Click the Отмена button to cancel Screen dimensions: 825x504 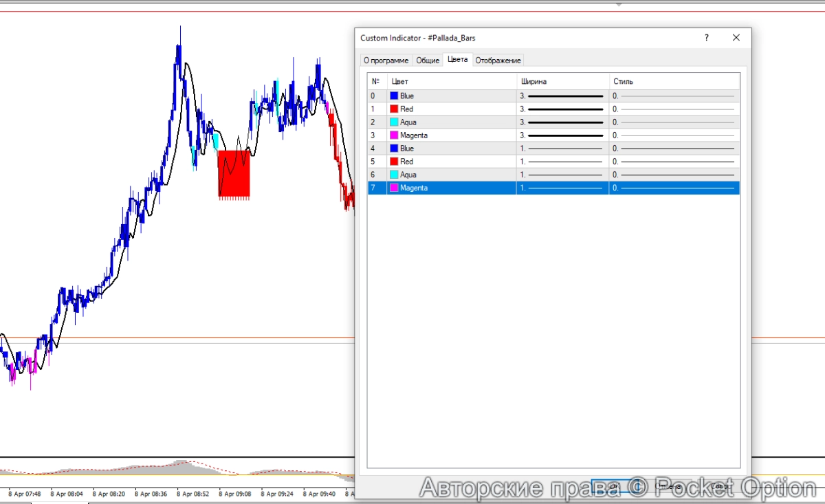coord(669,487)
